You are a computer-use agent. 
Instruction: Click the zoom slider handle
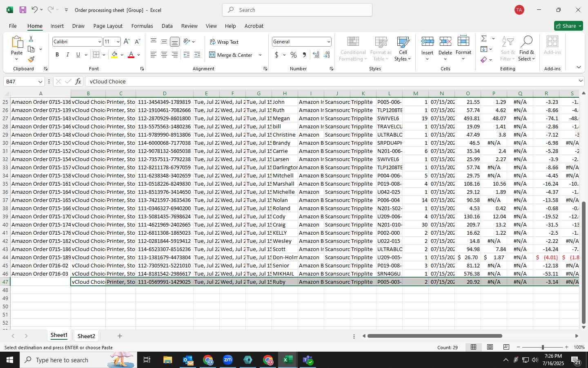tap(543, 347)
